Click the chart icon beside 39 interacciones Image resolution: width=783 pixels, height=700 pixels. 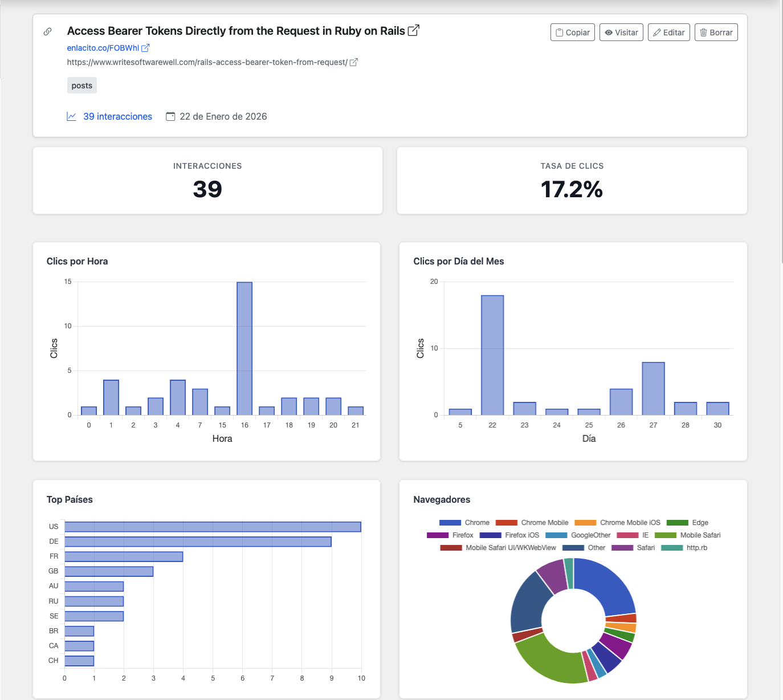click(72, 116)
